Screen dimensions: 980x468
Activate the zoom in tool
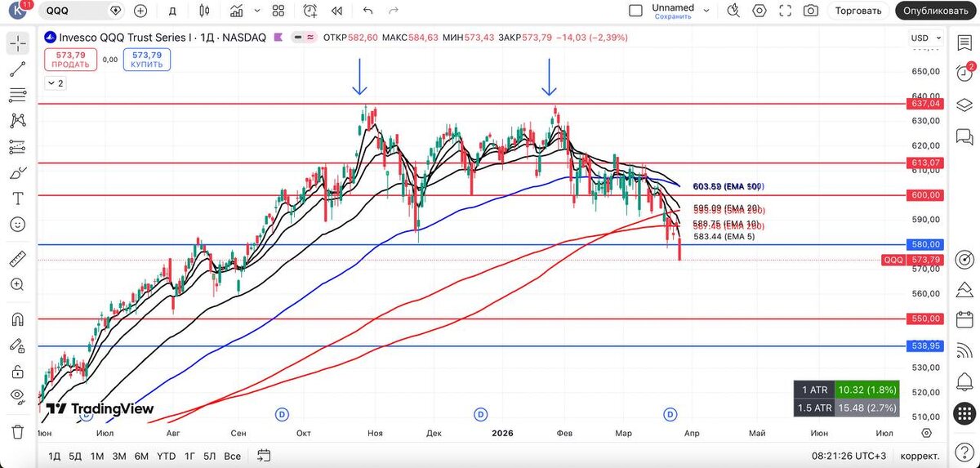[x=18, y=284]
